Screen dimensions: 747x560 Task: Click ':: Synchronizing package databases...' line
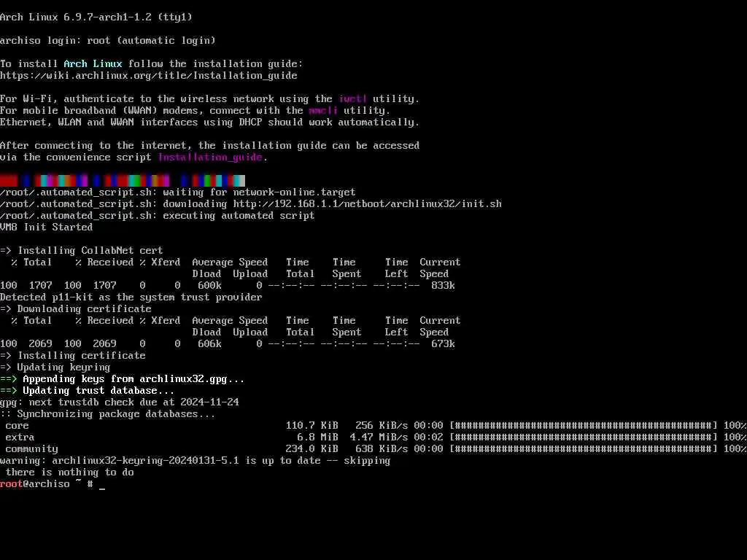coord(108,414)
